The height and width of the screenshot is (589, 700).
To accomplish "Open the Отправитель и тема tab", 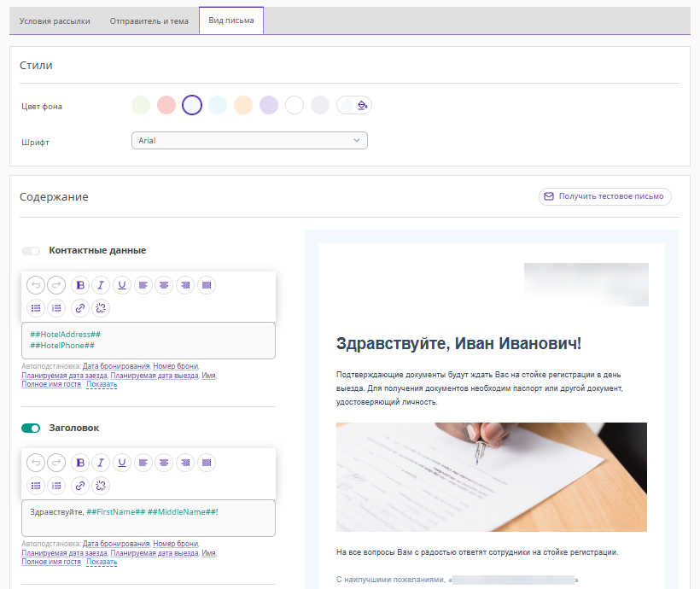I will tap(149, 21).
